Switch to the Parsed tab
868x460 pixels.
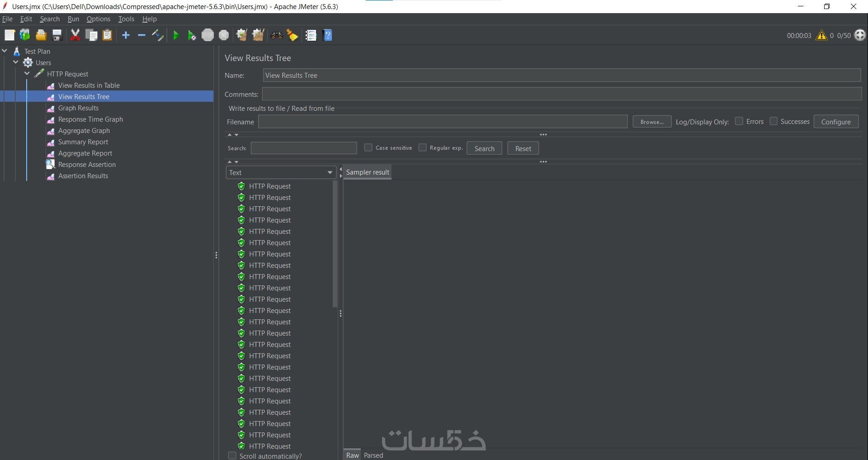point(373,455)
